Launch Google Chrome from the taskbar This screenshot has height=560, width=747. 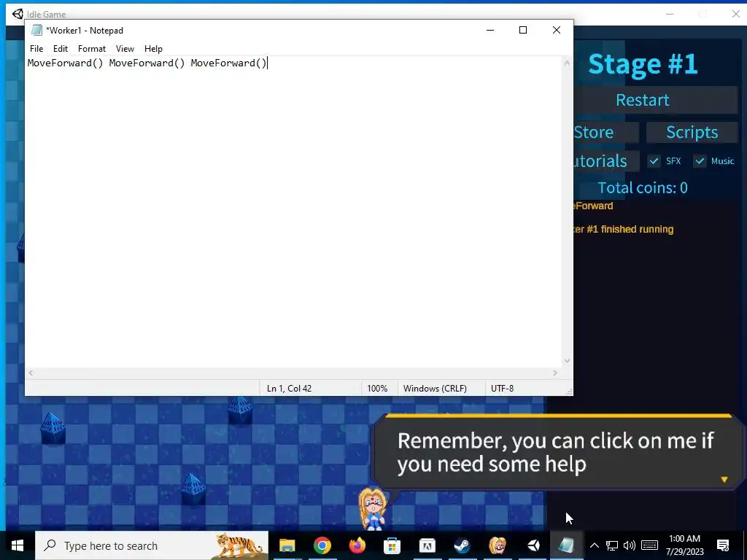coord(322,545)
